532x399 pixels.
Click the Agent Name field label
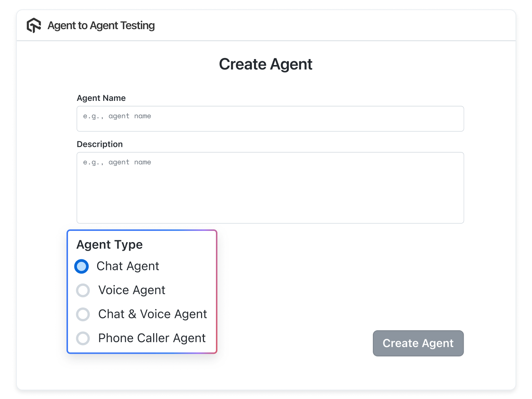click(101, 98)
